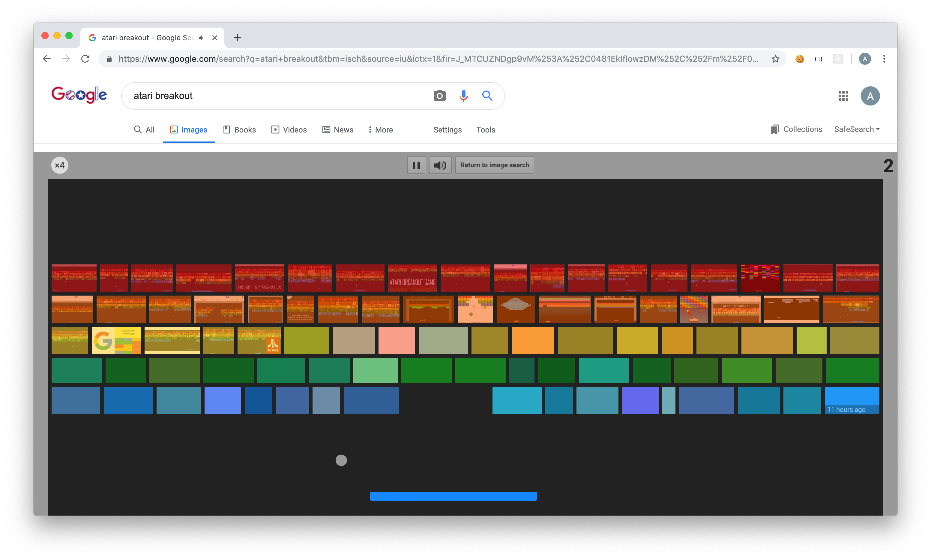This screenshot has height=560, width=931.
Task: Expand the SafeSearch dropdown
Action: [x=857, y=130]
